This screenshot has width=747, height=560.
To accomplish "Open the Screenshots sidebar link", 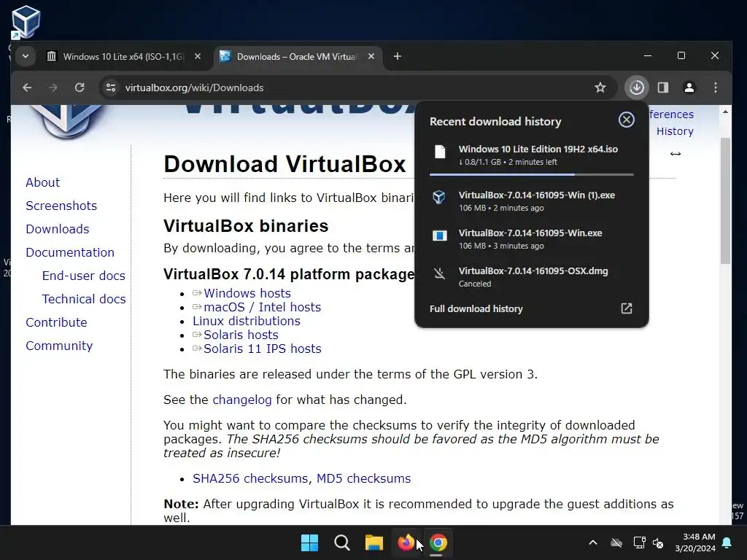I will 61,206.
